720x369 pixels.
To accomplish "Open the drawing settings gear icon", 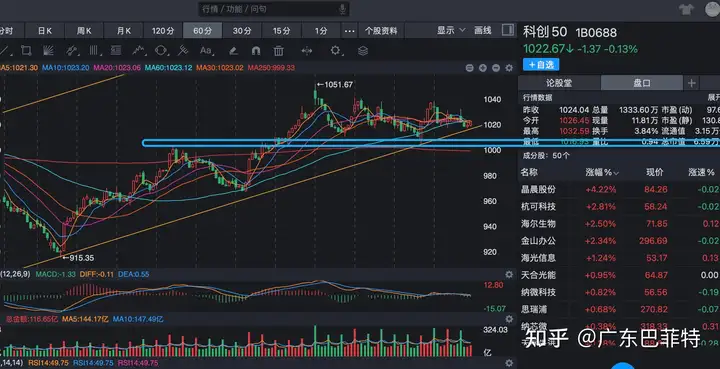I will tap(336, 50).
